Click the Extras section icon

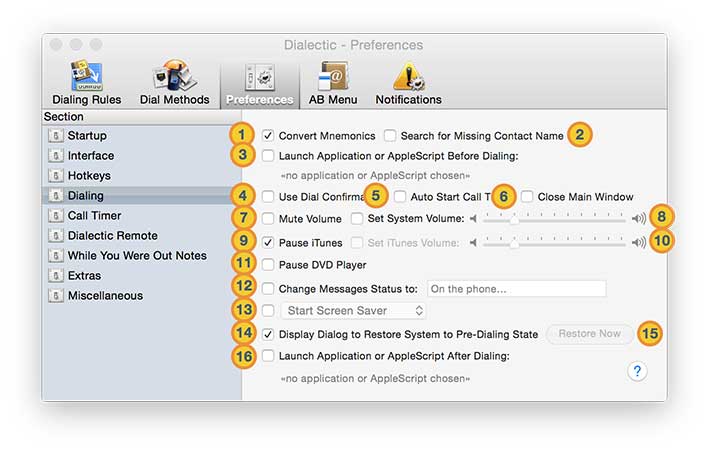[56, 275]
